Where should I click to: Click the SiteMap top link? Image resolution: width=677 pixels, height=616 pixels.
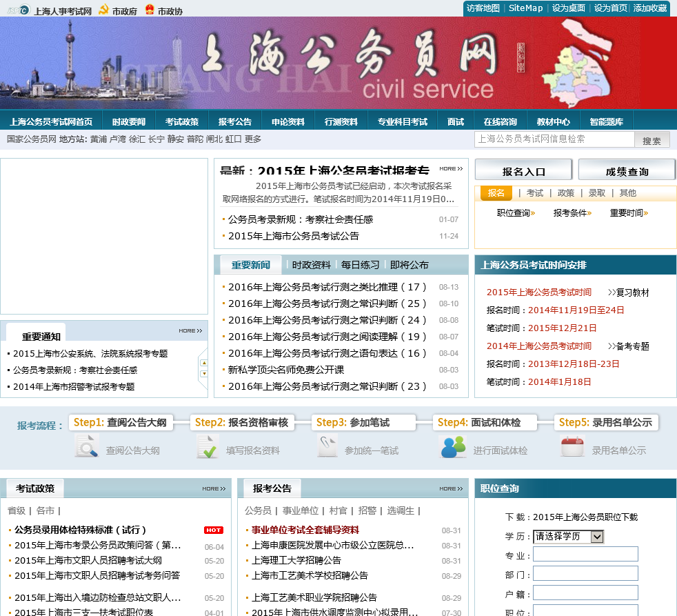coord(525,8)
